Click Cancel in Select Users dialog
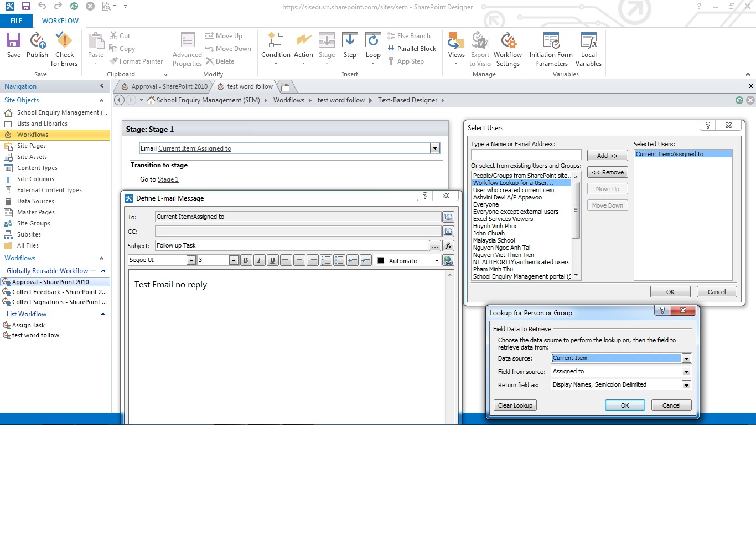Screen dimensions: 756x555 (716, 292)
